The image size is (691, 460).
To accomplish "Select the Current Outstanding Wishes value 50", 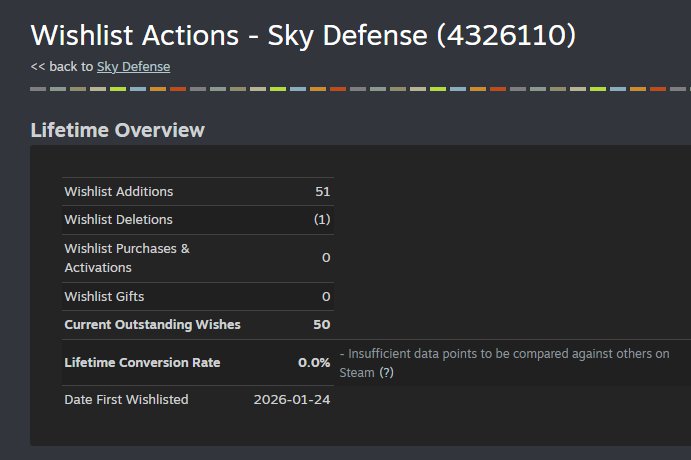I will [x=322, y=325].
